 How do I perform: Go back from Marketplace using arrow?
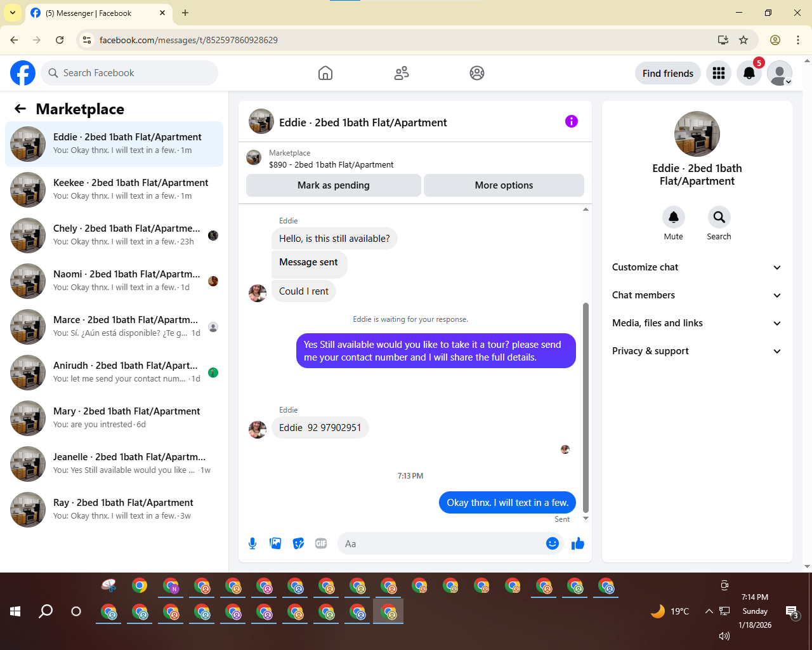coord(20,109)
